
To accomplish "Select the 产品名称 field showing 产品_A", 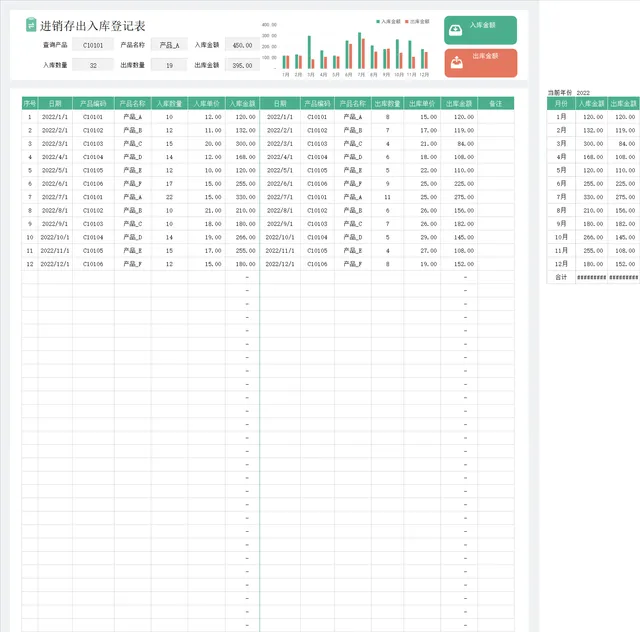I will pyautogui.click(x=169, y=45).
